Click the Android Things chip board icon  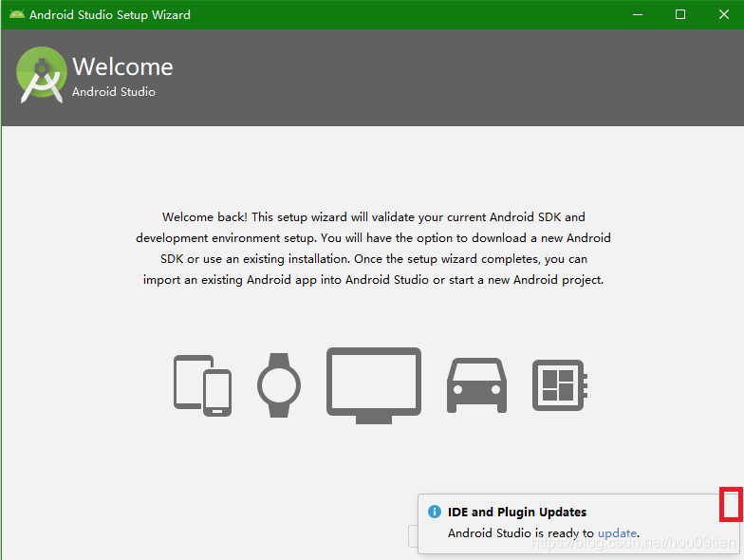point(560,385)
